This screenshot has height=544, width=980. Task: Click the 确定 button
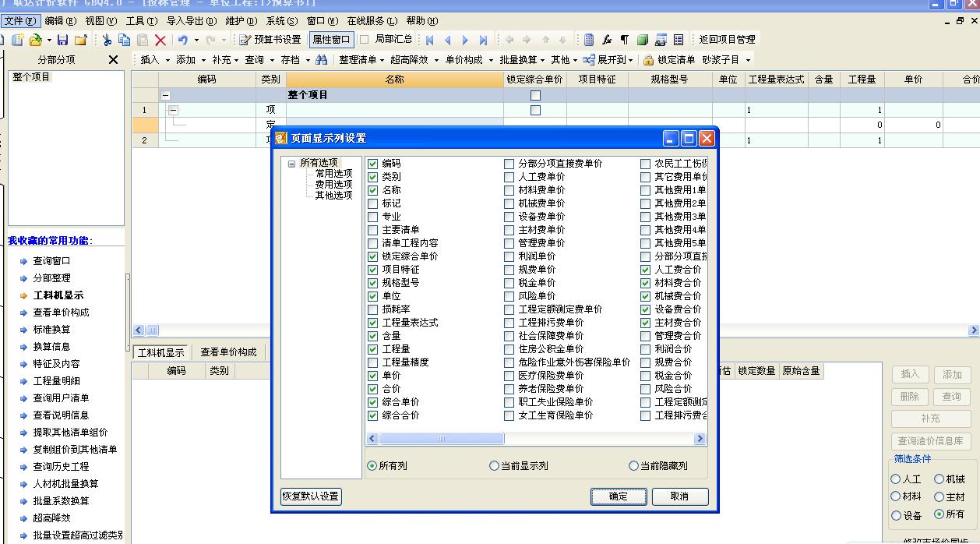click(618, 496)
